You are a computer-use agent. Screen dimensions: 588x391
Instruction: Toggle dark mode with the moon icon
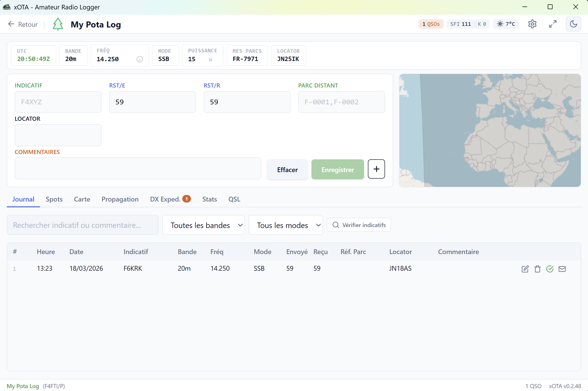click(x=573, y=24)
